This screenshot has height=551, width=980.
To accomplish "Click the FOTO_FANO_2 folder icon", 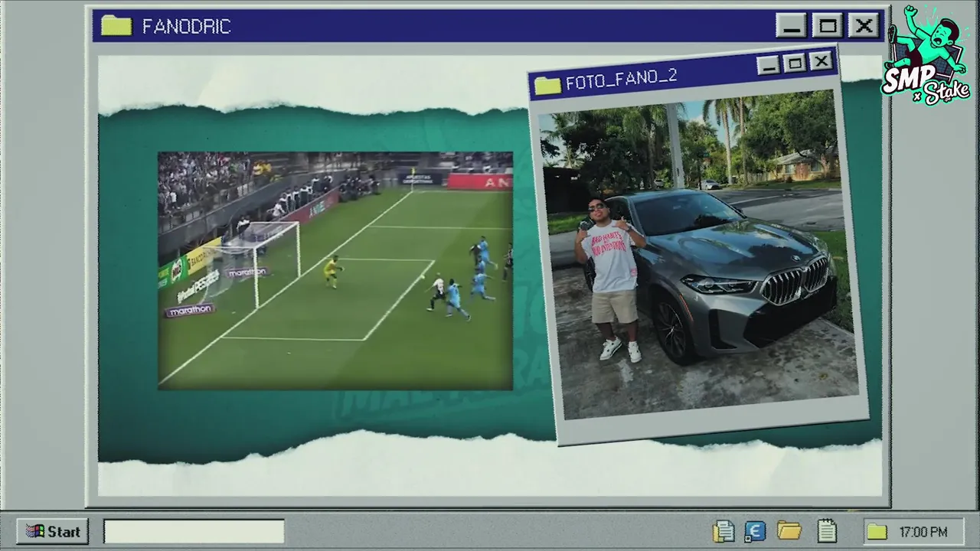I will (547, 85).
